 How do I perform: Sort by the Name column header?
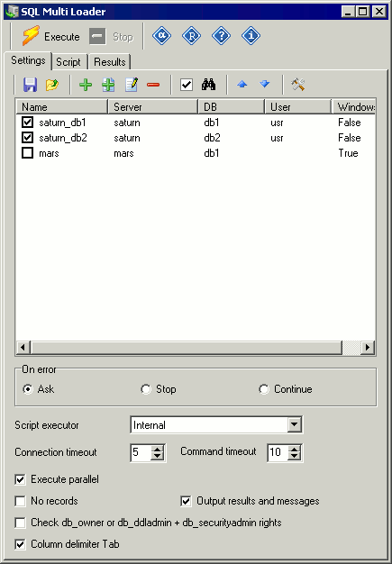pos(62,107)
